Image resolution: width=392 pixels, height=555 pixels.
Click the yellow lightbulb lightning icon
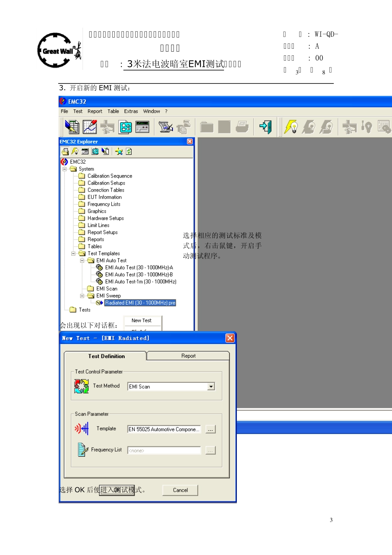(291, 127)
